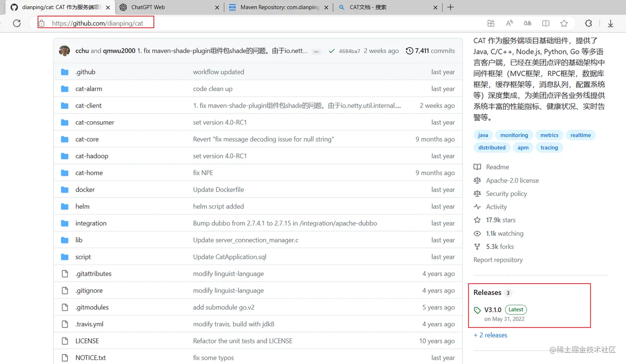The width and height of the screenshot is (626, 364).
Task: Click the tag icon next to V3.1.0
Action: (x=477, y=310)
